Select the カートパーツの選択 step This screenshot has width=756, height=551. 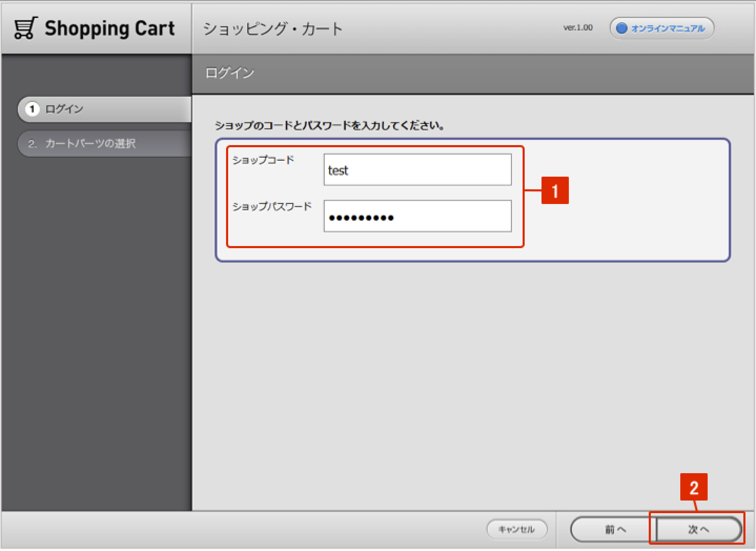pos(104,144)
